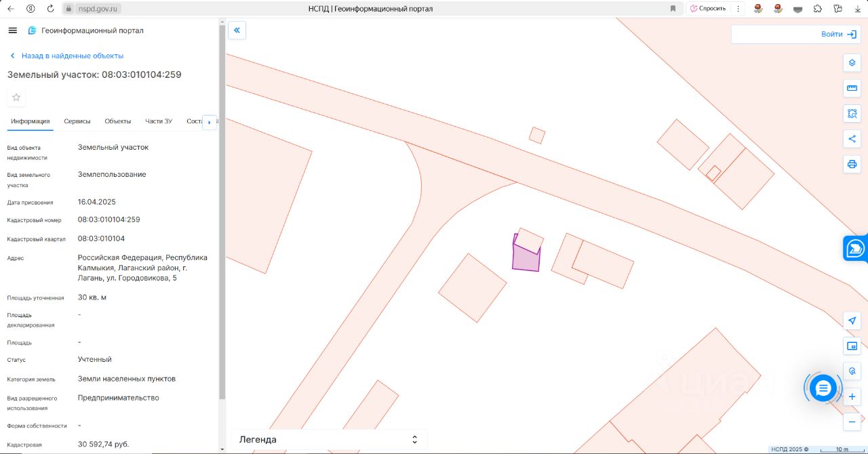Switch to the Сервисы tab
This screenshot has width=868, height=454.
pyautogui.click(x=77, y=121)
